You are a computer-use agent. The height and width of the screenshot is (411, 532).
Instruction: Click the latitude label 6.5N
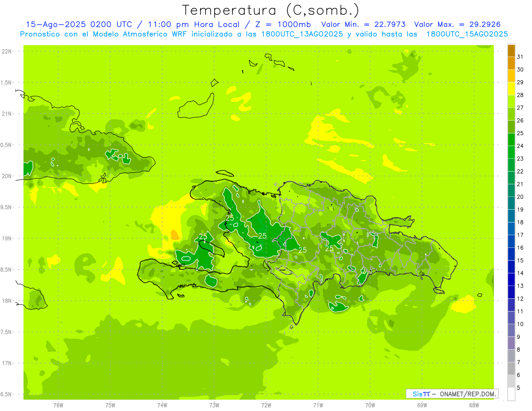click(6, 394)
